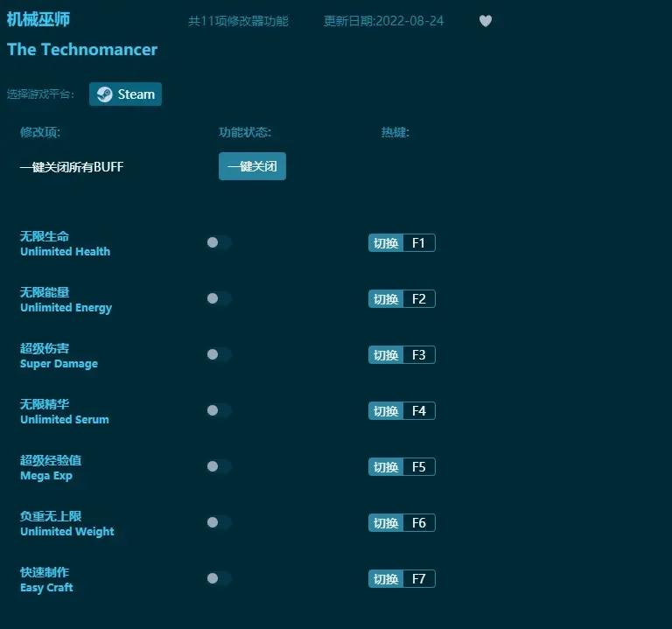Click the 选择游戏平台 label
This screenshot has width=672, height=629.
click(x=40, y=94)
